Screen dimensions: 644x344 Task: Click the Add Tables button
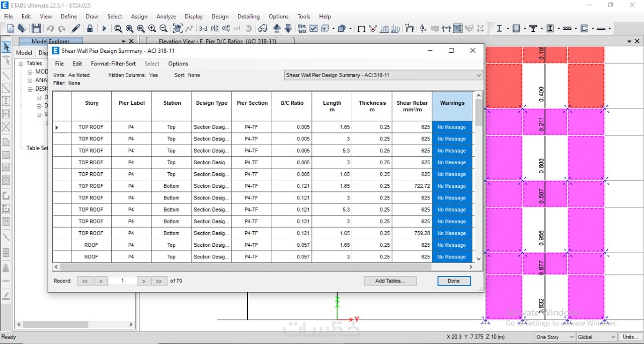click(x=390, y=281)
